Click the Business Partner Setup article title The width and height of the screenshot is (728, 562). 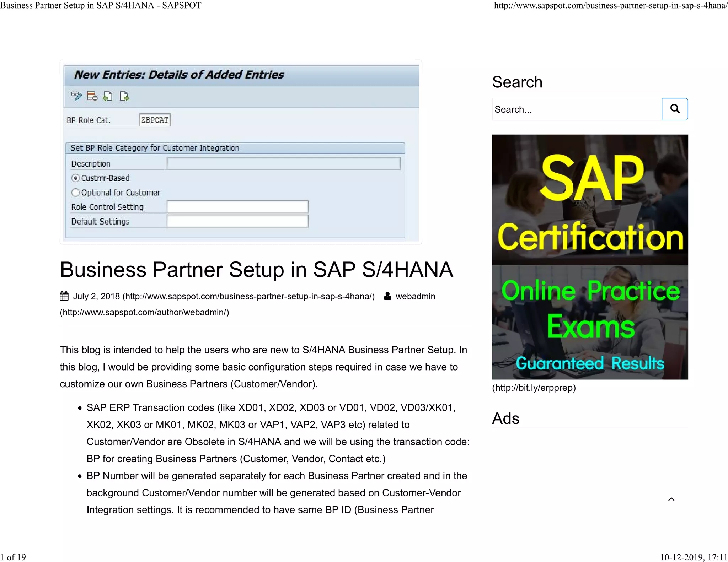coord(256,270)
